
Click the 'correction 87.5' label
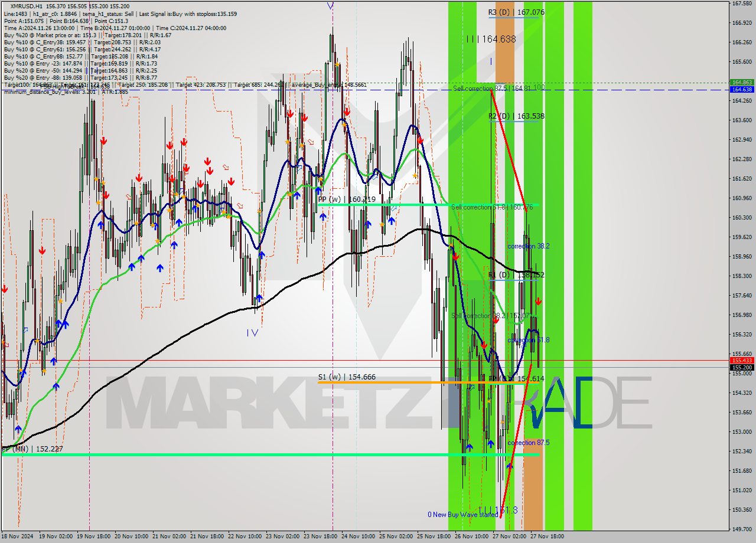[x=529, y=443]
